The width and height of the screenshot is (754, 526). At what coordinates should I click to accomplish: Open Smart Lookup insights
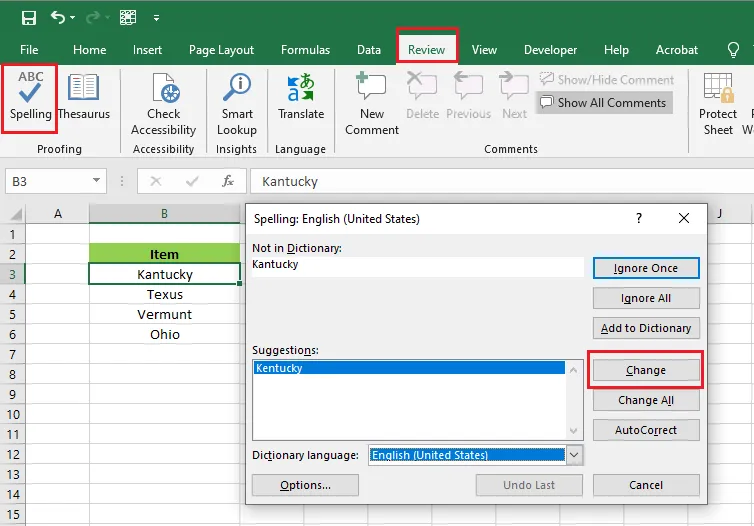point(237,103)
